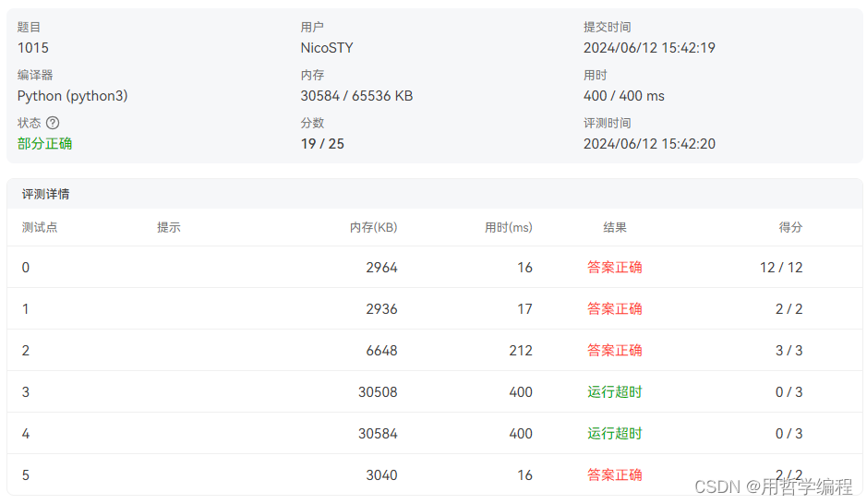Click the 内存(KB) column header

pyautogui.click(x=374, y=227)
